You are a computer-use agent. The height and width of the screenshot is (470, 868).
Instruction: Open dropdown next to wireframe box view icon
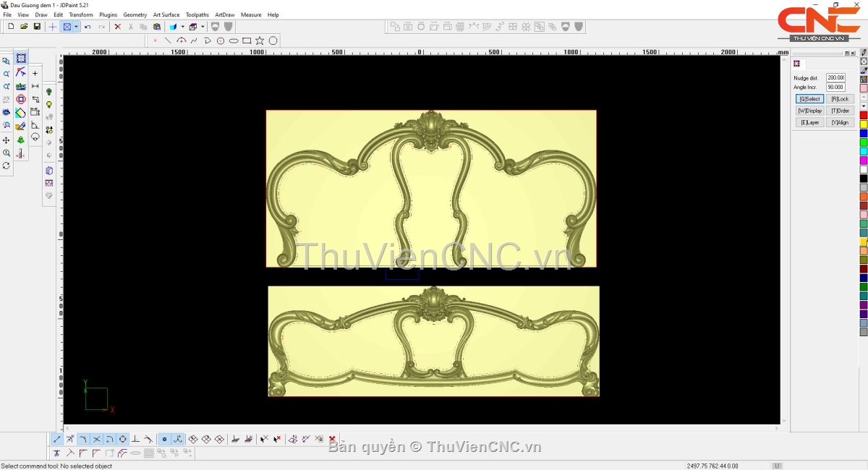point(203,27)
